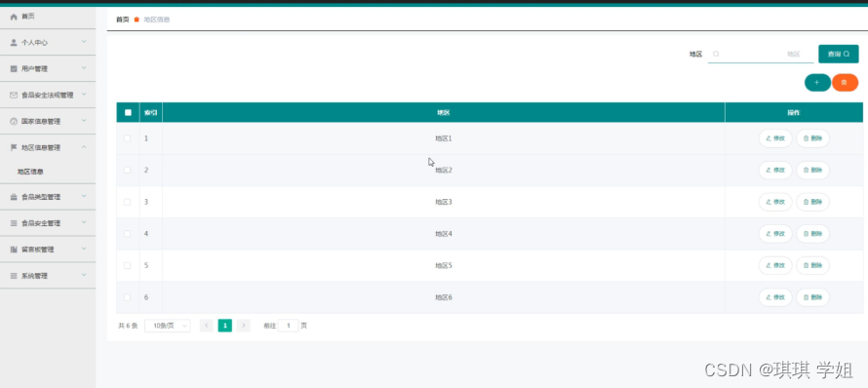Click the 共 6 条 total count text
868x388 pixels.
128,326
